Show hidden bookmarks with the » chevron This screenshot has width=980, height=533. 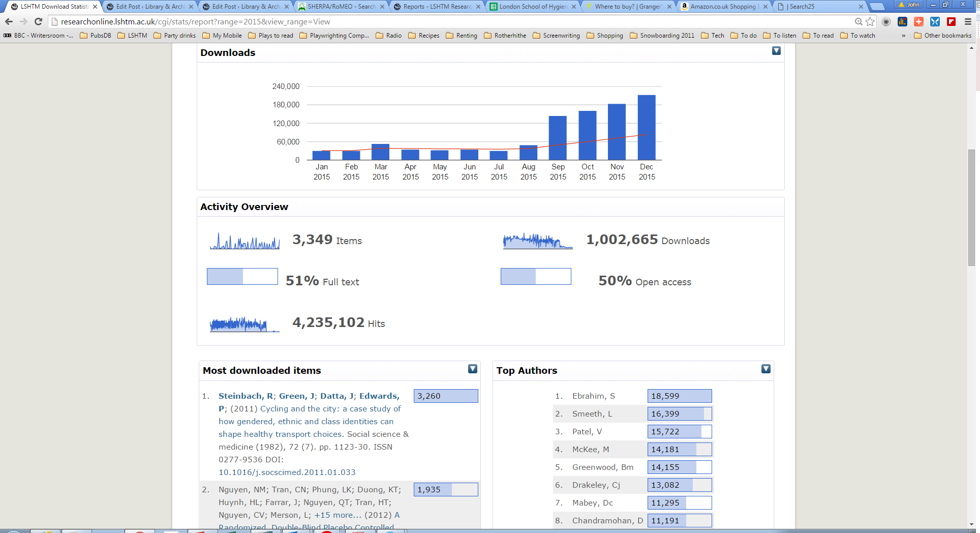pyautogui.click(x=903, y=36)
